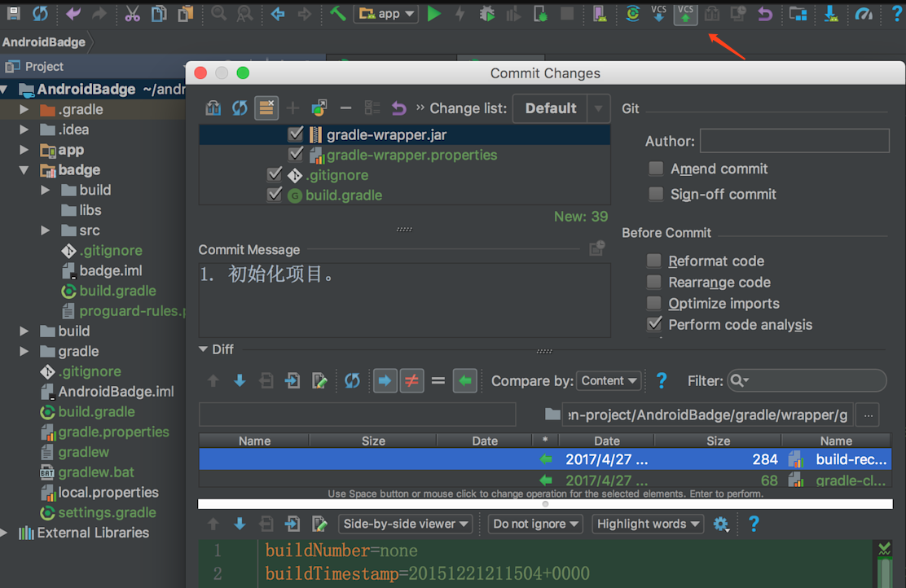Image resolution: width=906 pixels, height=588 pixels.
Task: Click the Rollback arrow in commit toolbar
Action: tap(398, 108)
